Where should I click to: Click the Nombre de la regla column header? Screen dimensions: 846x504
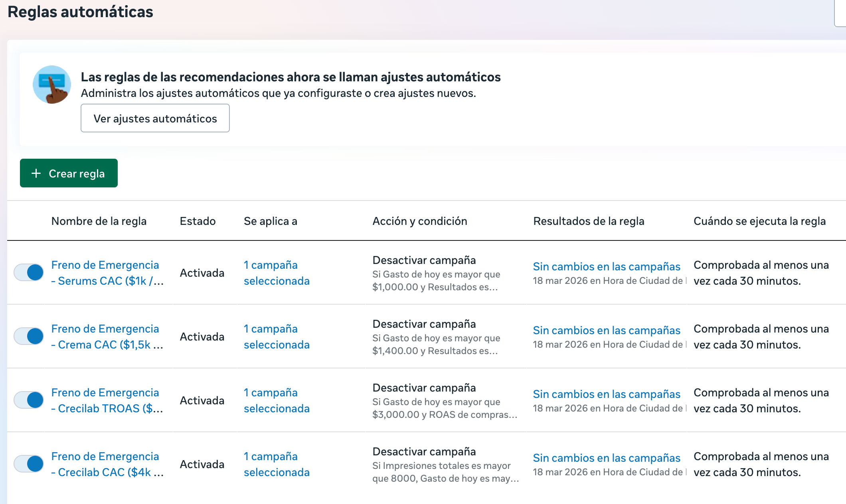[x=99, y=221]
